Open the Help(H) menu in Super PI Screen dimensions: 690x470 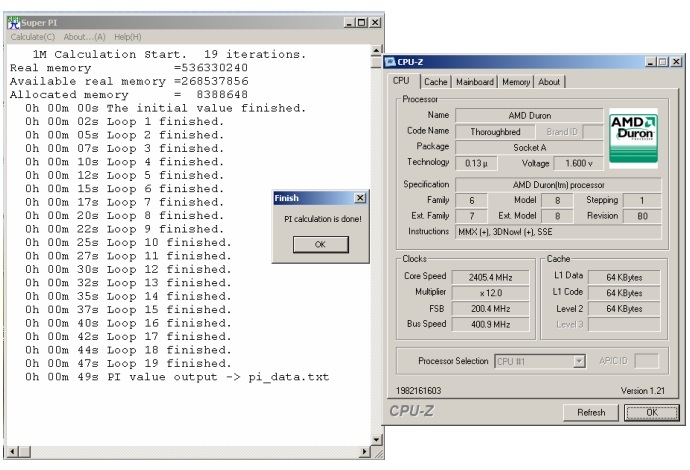pyautogui.click(x=128, y=37)
